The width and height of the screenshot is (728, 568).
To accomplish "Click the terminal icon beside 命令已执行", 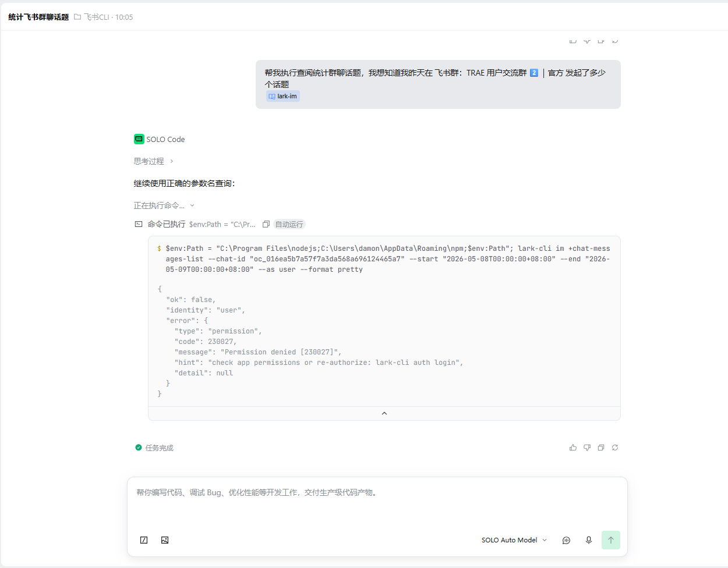I will (x=139, y=224).
